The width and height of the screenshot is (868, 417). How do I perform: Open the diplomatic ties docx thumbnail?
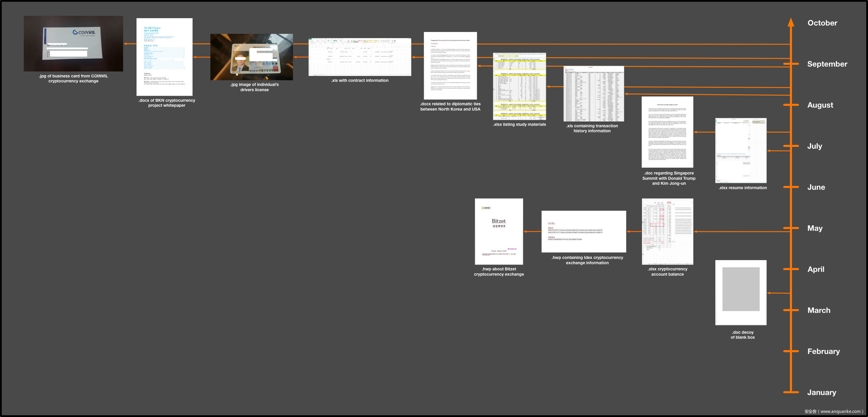(x=450, y=66)
